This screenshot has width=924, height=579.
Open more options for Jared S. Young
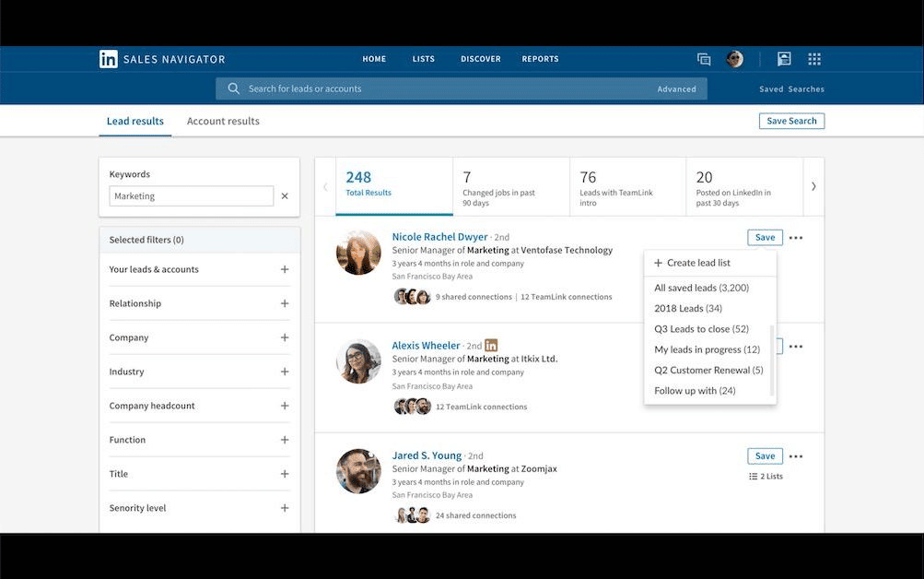(x=796, y=456)
